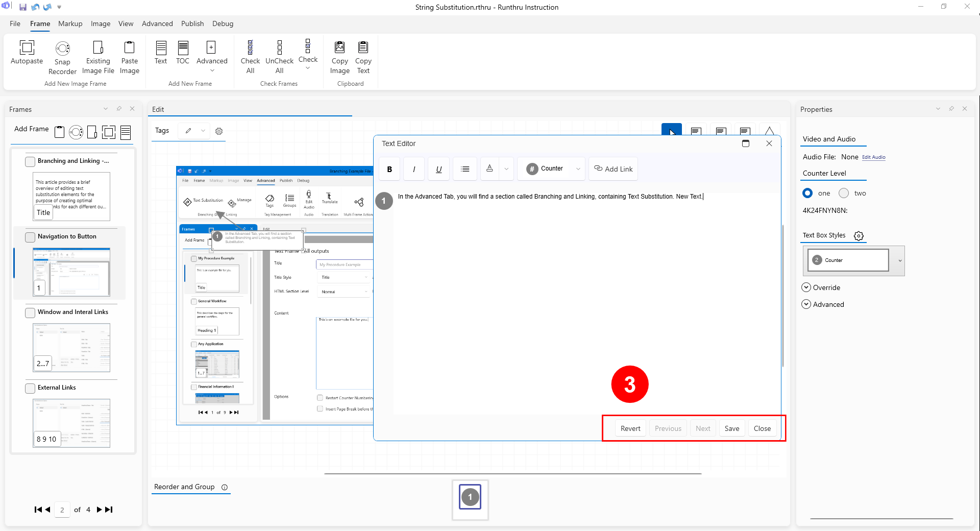
Task: Apply underline formatting in Text Editor
Action: (438, 169)
